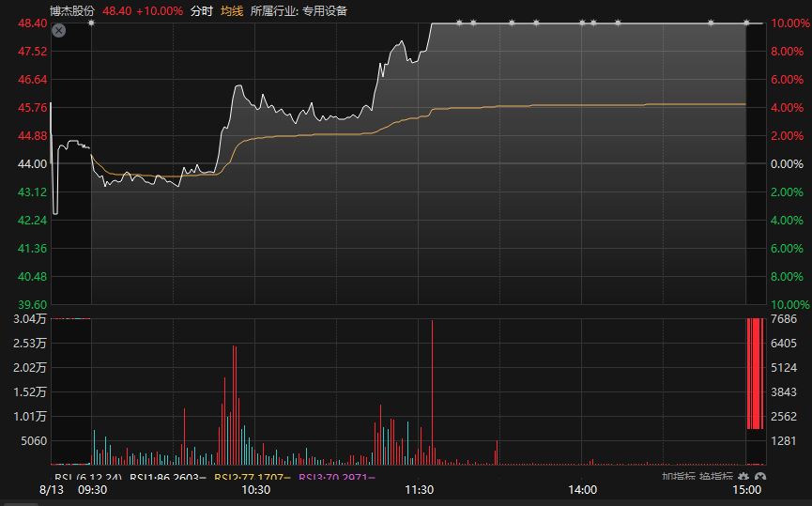812x506 pixels.
Task: Click the 6405 right volume axis label
Action: coord(784,344)
